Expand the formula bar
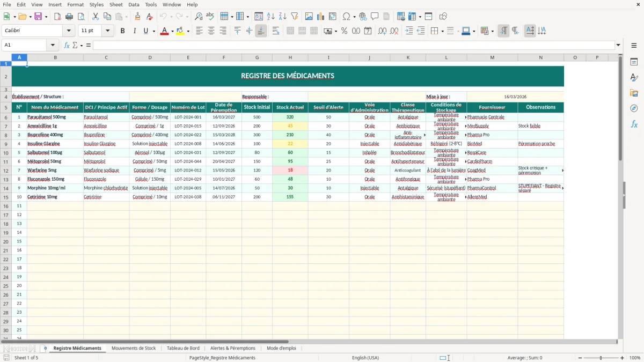The image size is (644, 362). point(618,45)
